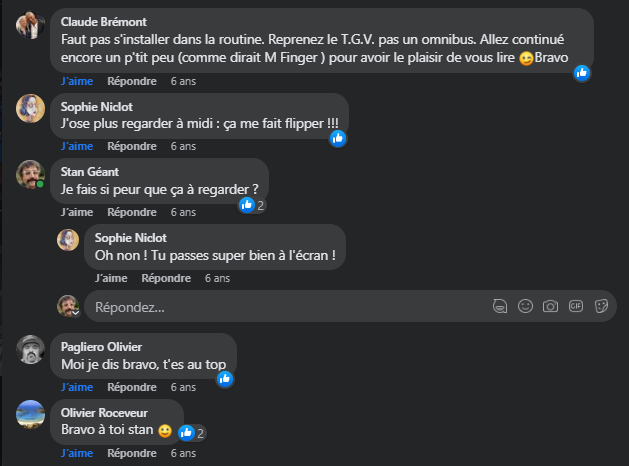629x466 pixels.
Task: Click Stan Géant's profile avatar
Action: 31,173
